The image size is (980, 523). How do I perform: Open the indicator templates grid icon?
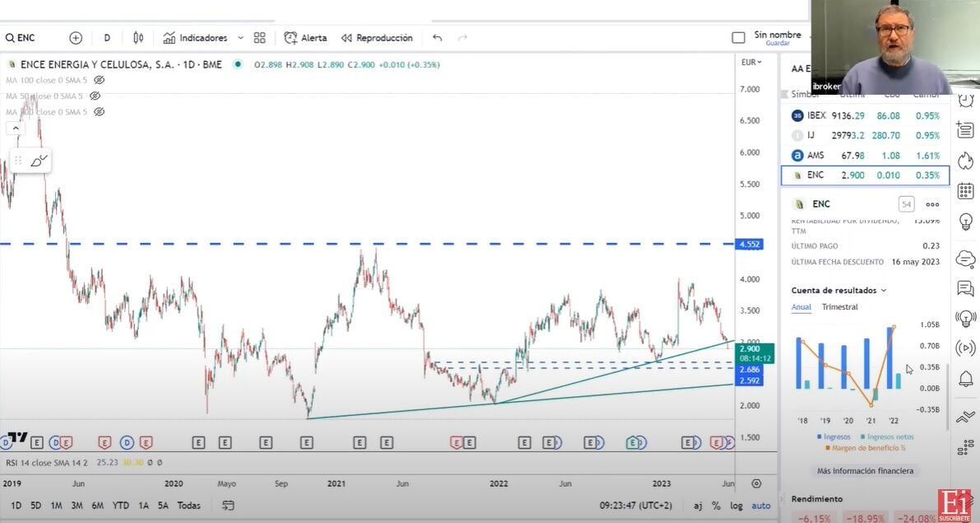click(x=259, y=38)
